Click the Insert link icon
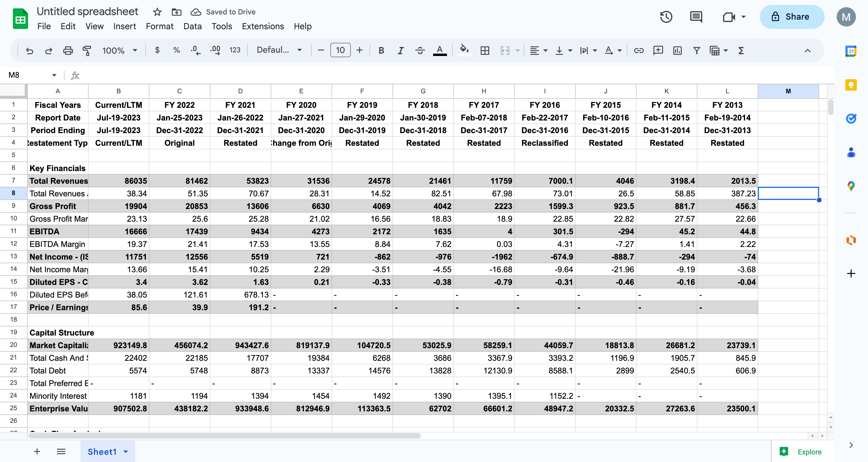 (x=639, y=51)
